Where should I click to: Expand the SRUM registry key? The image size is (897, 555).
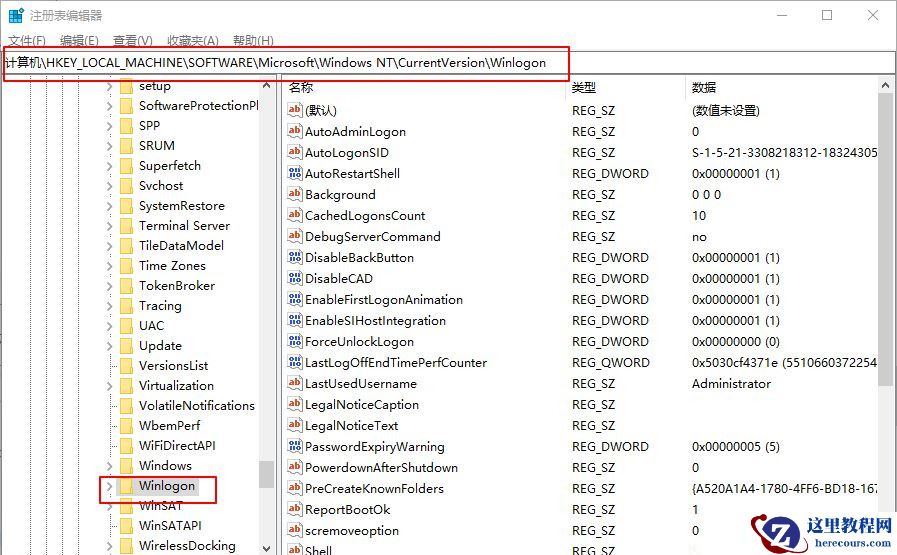click(x=109, y=146)
